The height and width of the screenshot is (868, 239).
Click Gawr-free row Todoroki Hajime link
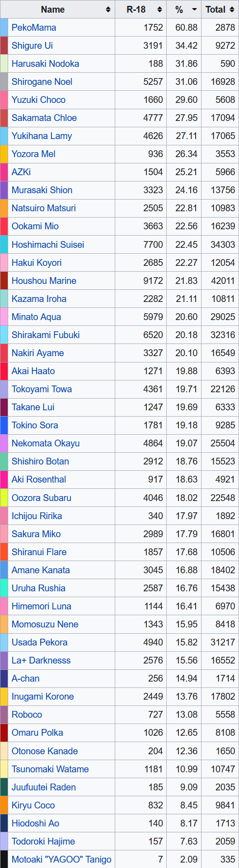[43, 841]
